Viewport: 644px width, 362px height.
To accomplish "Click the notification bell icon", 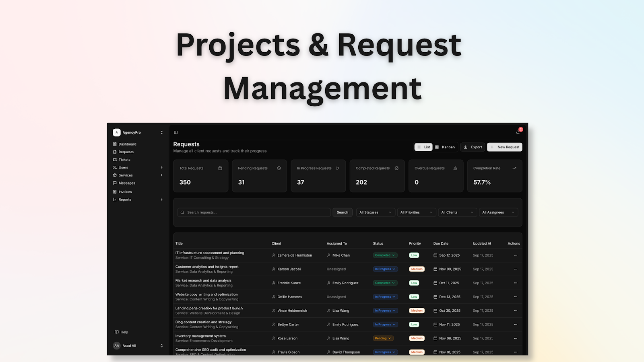I will 518,132.
